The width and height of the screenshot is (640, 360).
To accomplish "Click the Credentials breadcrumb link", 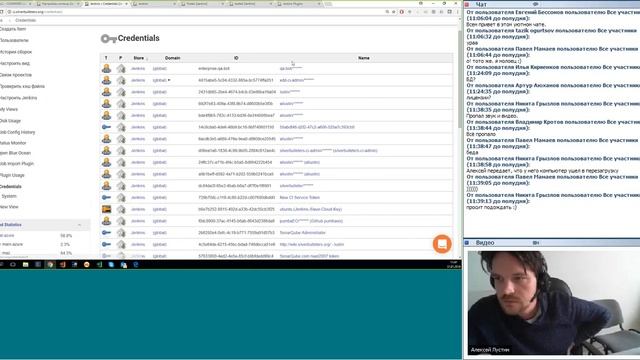I will coord(25,20).
